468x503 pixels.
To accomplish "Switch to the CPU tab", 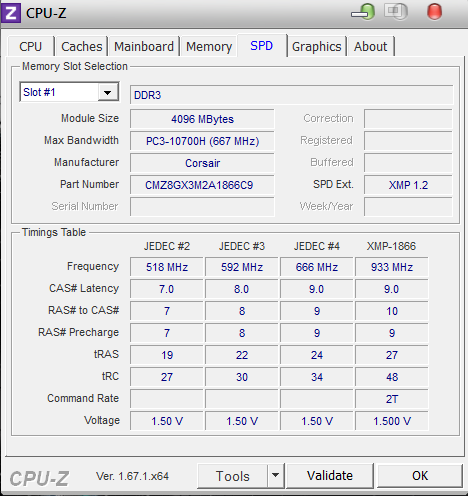I will click(x=31, y=46).
